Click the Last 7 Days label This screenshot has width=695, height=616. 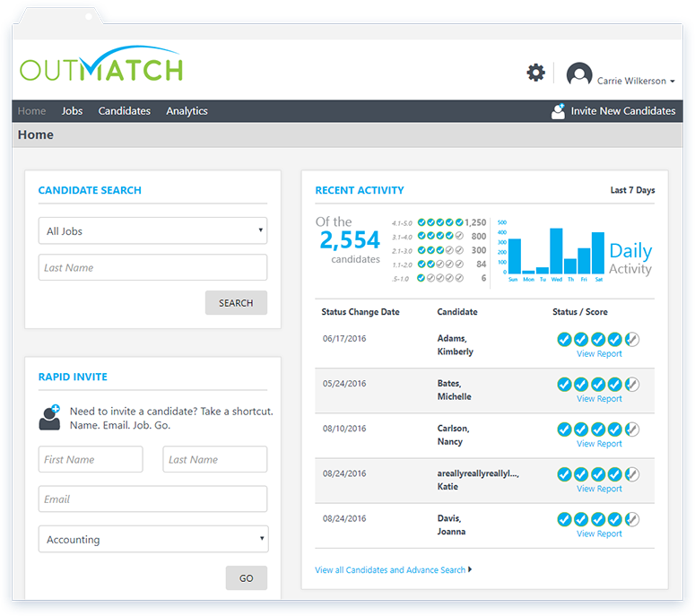point(632,190)
